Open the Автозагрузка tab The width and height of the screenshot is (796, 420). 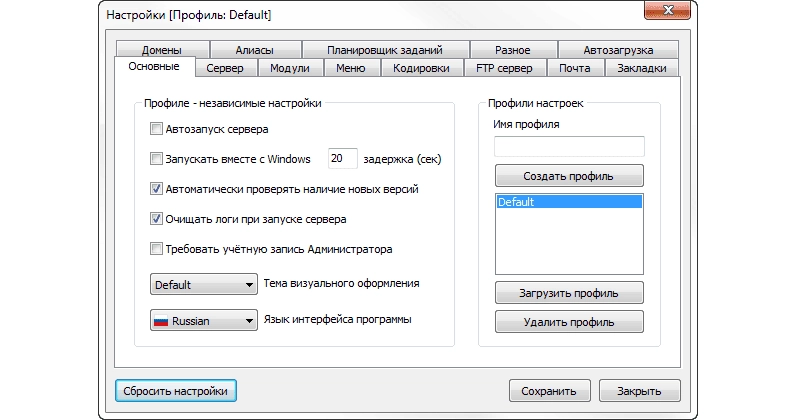click(618, 49)
